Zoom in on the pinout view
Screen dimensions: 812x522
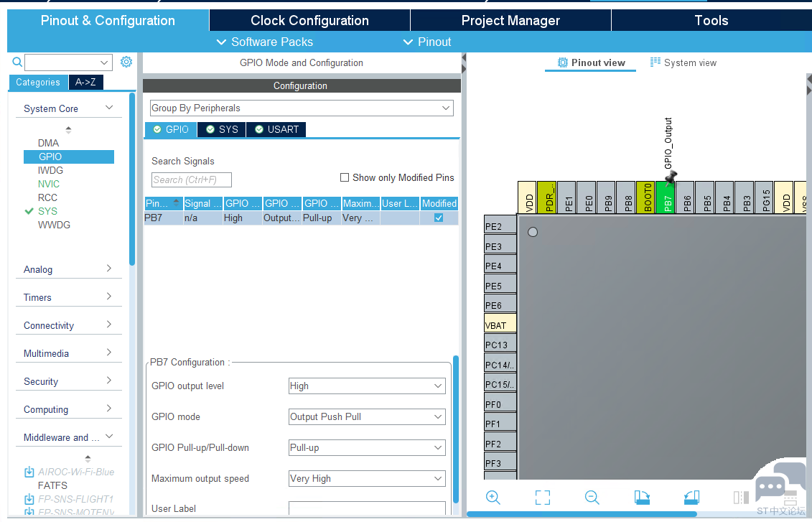click(x=493, y=498)
